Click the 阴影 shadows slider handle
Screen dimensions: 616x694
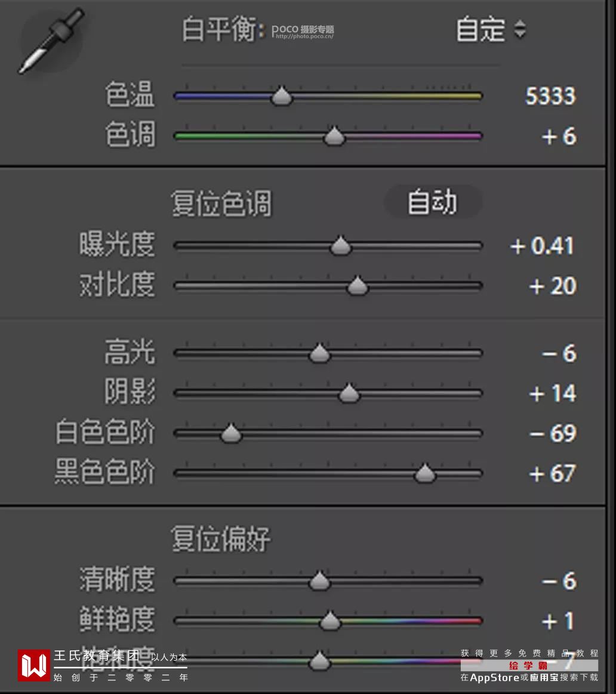[349, 394]
